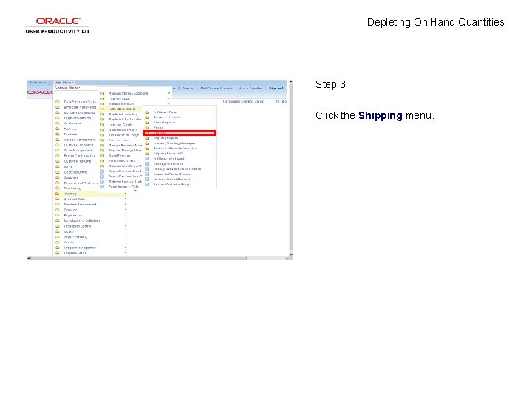Click the Layout personalize link

pos(259,101)
